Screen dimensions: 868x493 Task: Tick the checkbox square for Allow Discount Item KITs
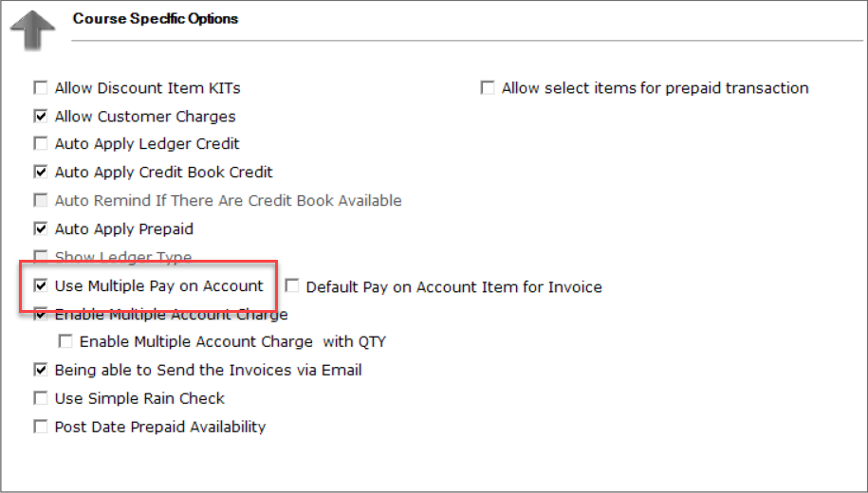pos(41,88)
